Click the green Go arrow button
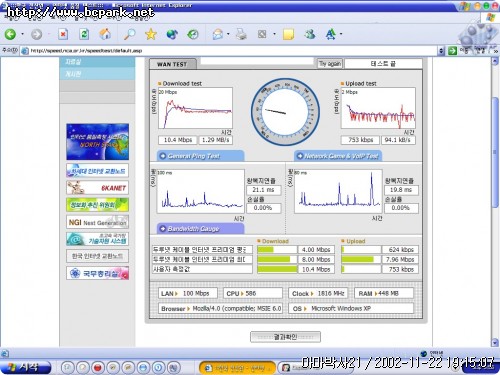Screen dimensions: 500x375 coord(452,51)
